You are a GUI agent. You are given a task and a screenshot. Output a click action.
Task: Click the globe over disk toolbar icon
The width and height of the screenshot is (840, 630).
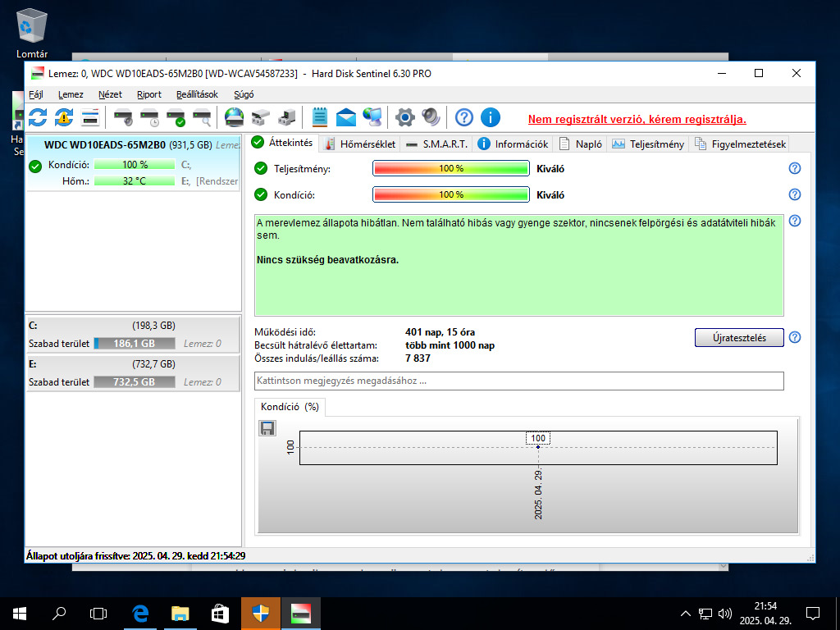(234, 116)
